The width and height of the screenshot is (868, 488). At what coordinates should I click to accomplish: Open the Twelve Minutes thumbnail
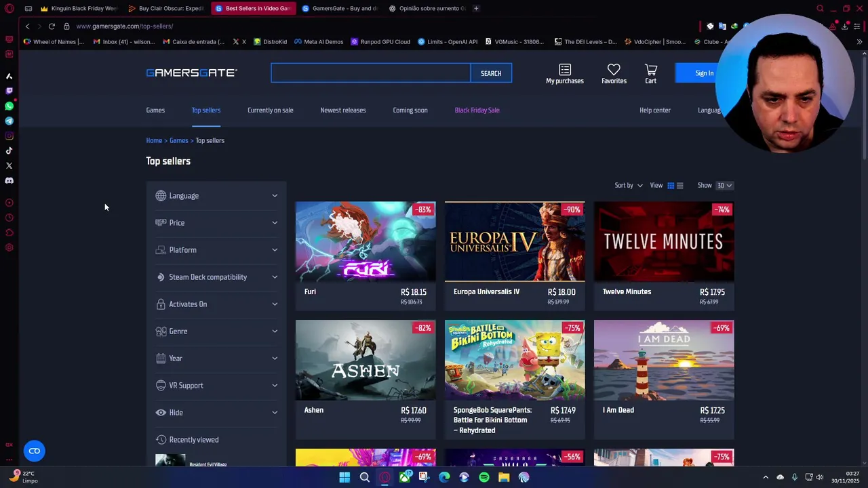(x=664, y=241)
